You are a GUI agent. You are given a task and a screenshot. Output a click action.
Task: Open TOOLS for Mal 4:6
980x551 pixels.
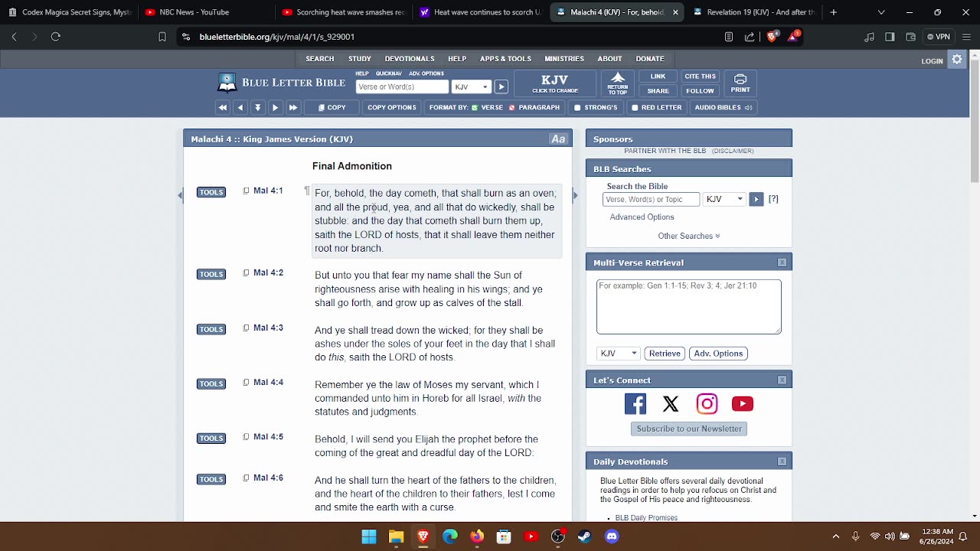[211, 479]
